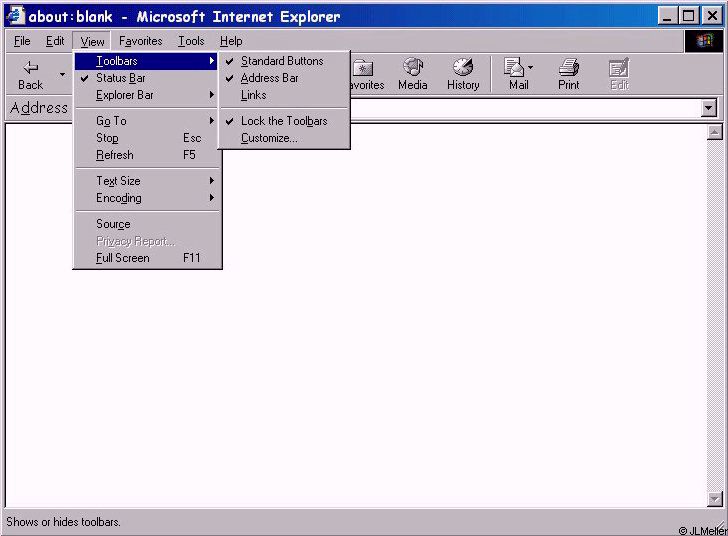The width and height of the screenshot is (728, 536).
Task: Expand the Toolbars submenu entry
Action: [147, 61]
